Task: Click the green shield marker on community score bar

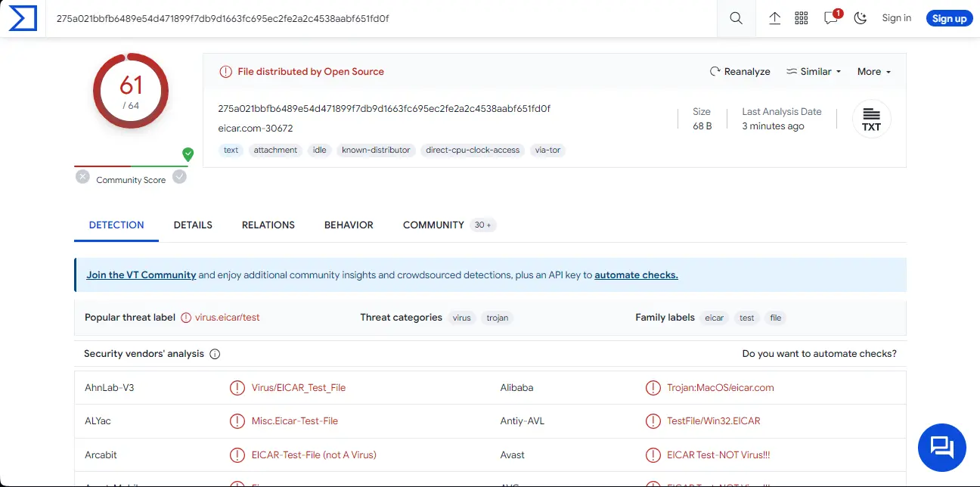Action: [188, 154]
